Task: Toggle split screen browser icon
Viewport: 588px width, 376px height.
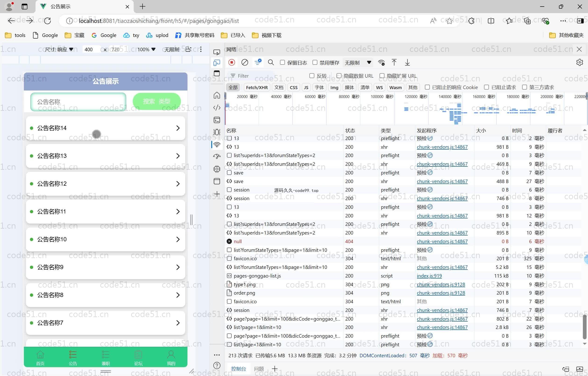Action: (x=491, y=21)
